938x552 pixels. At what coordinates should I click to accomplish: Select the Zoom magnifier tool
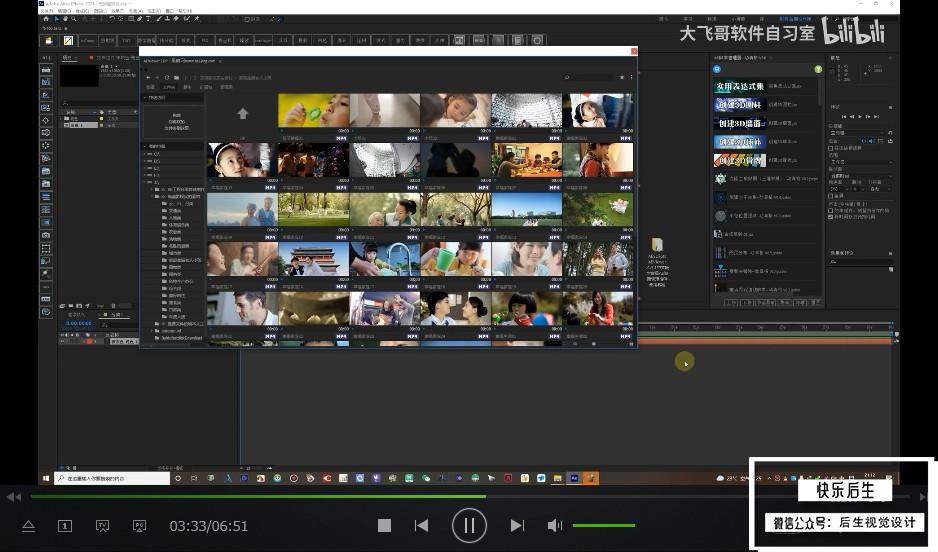tap(74, 19)
